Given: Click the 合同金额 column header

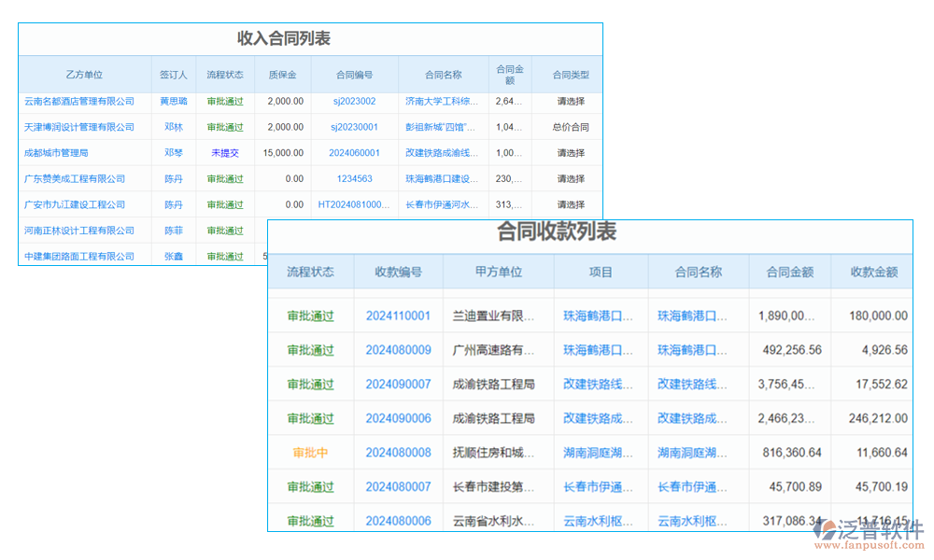Looking at the screenshot, I should (x=789, y=271).
